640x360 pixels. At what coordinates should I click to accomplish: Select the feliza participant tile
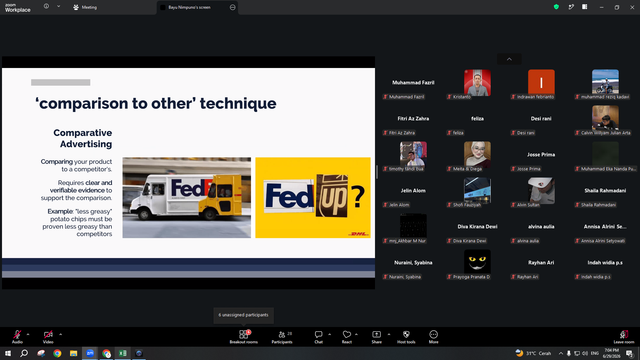pyautogui.click(x=477, y=120)
